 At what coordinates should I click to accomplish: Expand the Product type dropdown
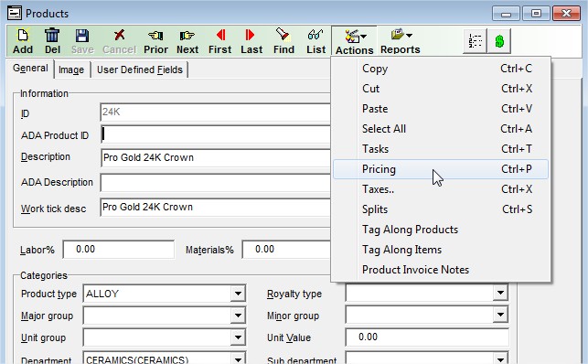[x=238, y=294]
